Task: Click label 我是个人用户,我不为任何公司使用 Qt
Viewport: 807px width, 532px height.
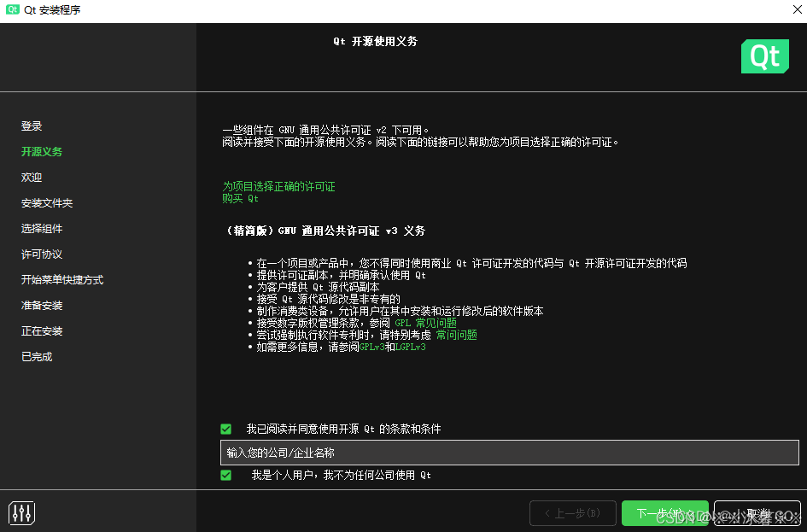Action: [342, 475]
